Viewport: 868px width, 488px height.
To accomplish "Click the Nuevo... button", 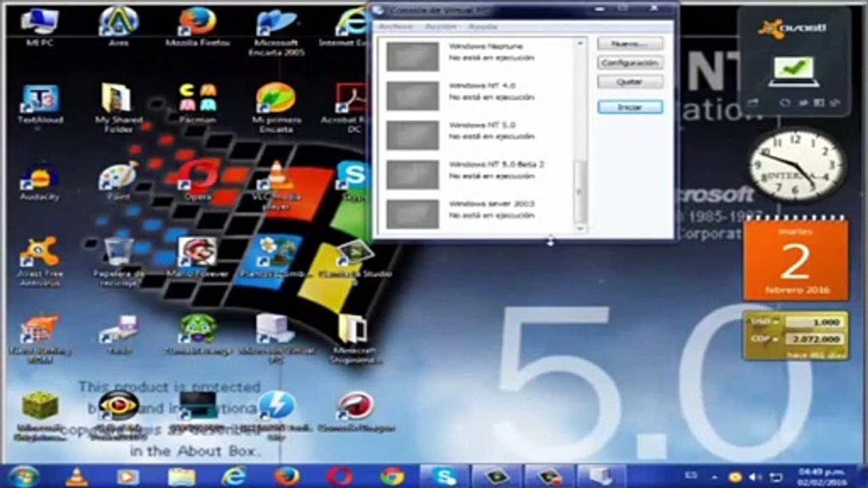I will [630, 43].
